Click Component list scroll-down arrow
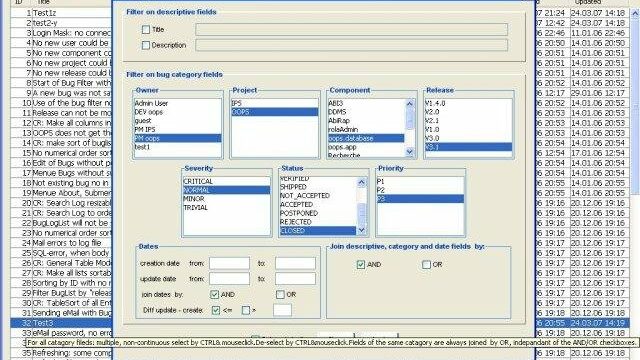The height and width of the screenshot is (360, 640). click(410, 152)
